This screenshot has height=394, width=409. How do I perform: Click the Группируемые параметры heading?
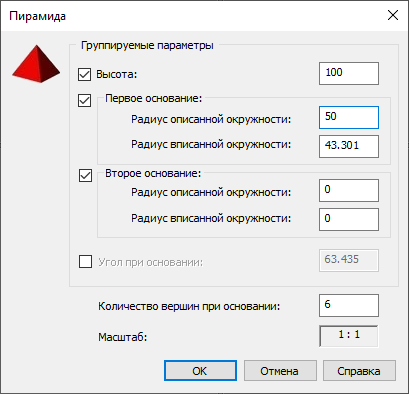coord(147,45)
